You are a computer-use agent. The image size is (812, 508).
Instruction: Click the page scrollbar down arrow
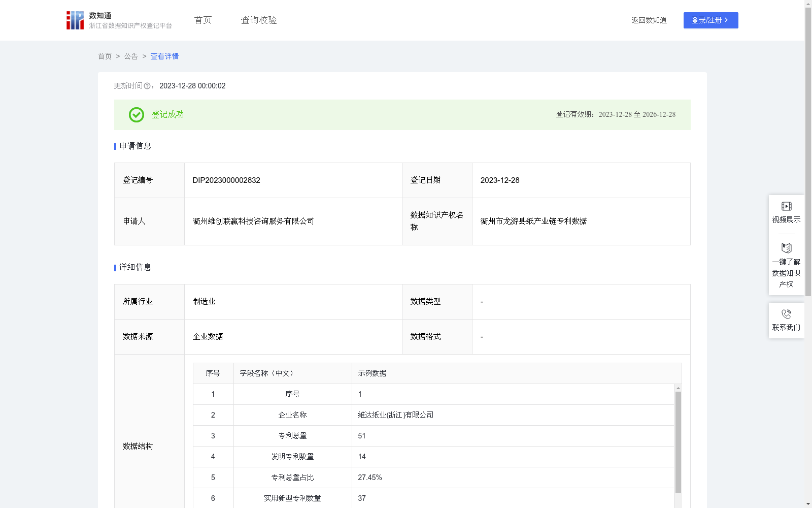click(808, 504)
